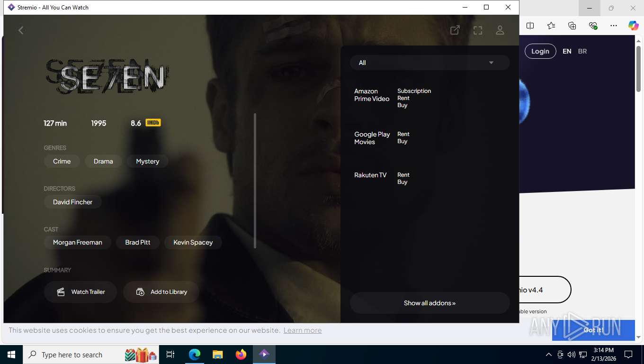Open network icon in system tray
The height and width of the screenshot is (364, 644).
pyautogui.click(x=582, y=355)
